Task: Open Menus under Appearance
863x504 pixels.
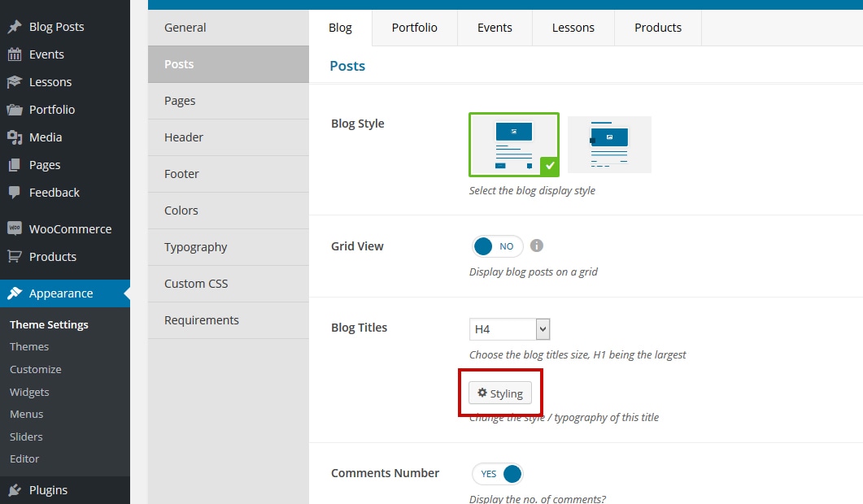Action: [26, 415]
